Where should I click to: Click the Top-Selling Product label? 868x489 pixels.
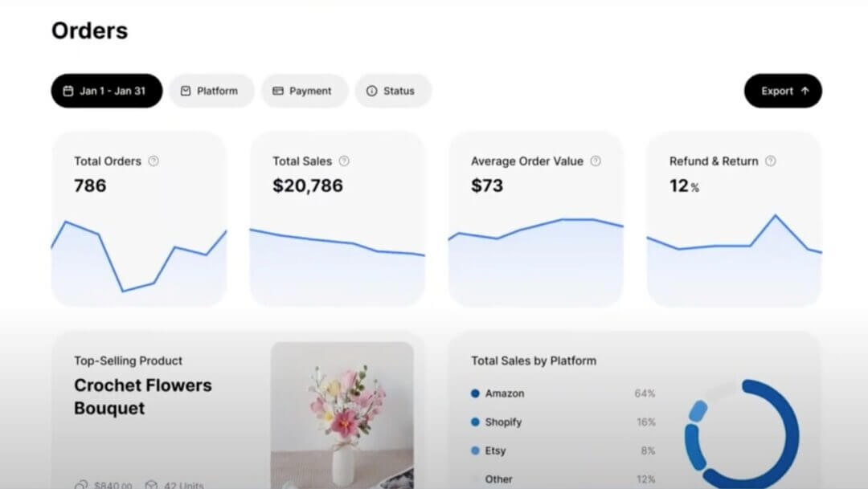point(129,361)
